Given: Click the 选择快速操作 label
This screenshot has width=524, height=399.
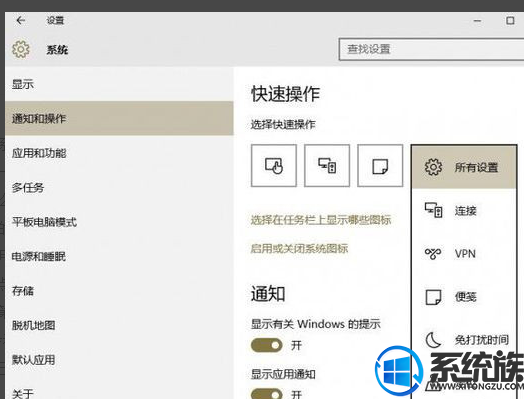Looking at the screenshot, I should tap(283, 125).
